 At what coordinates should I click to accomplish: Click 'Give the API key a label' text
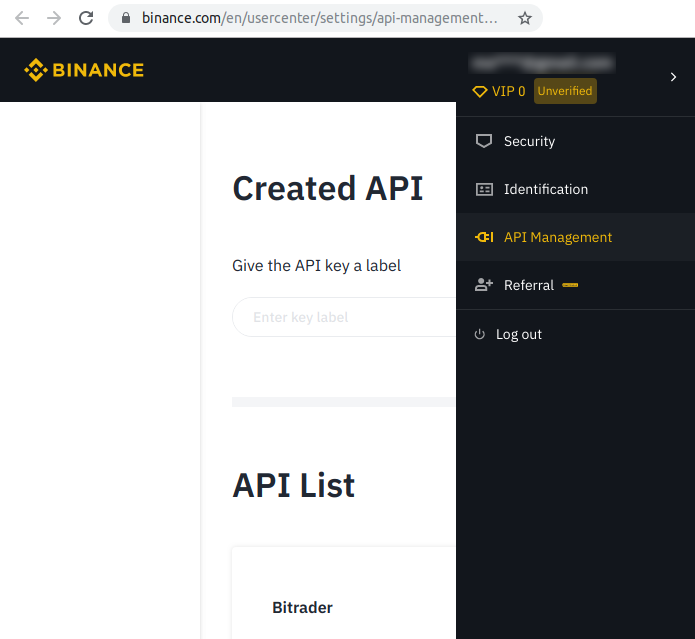point(316,266)
